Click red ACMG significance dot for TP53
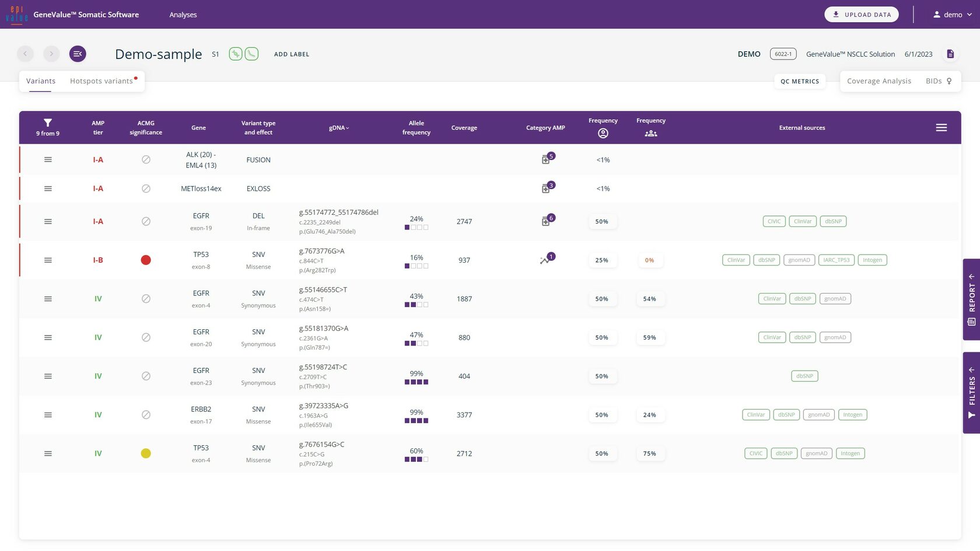The image size is (980, 551). pos(146,260)
